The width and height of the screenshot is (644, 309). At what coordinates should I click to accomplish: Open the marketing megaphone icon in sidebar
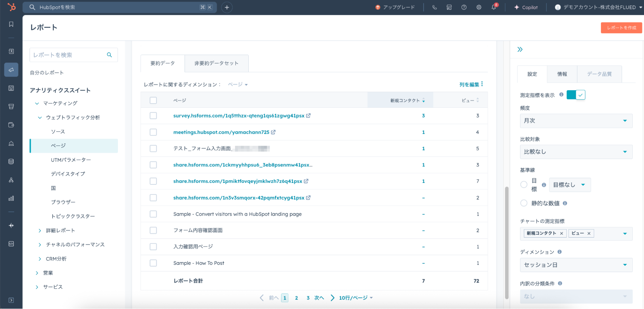pos(11,70)
